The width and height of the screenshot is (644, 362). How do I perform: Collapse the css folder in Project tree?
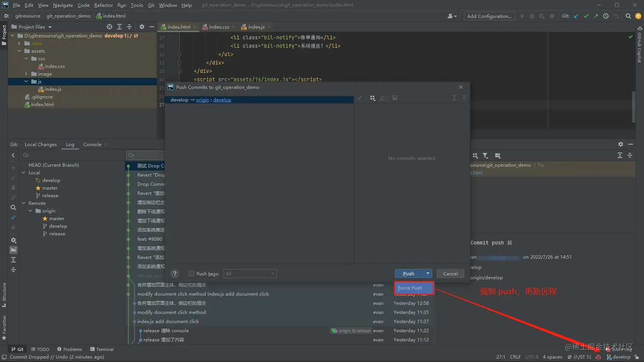26,59
